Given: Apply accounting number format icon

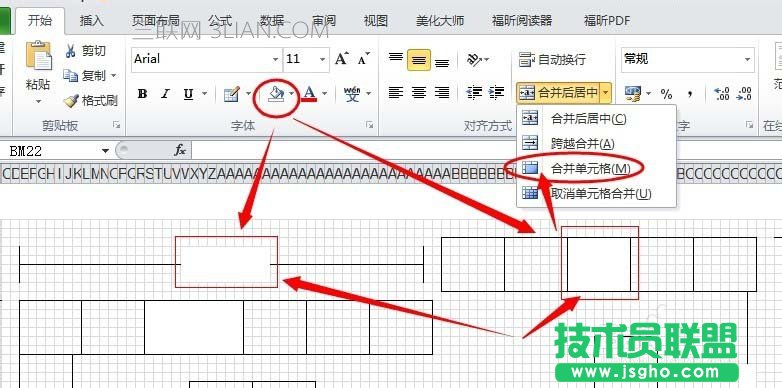Looking at the screenshot, I should (632, 93).
